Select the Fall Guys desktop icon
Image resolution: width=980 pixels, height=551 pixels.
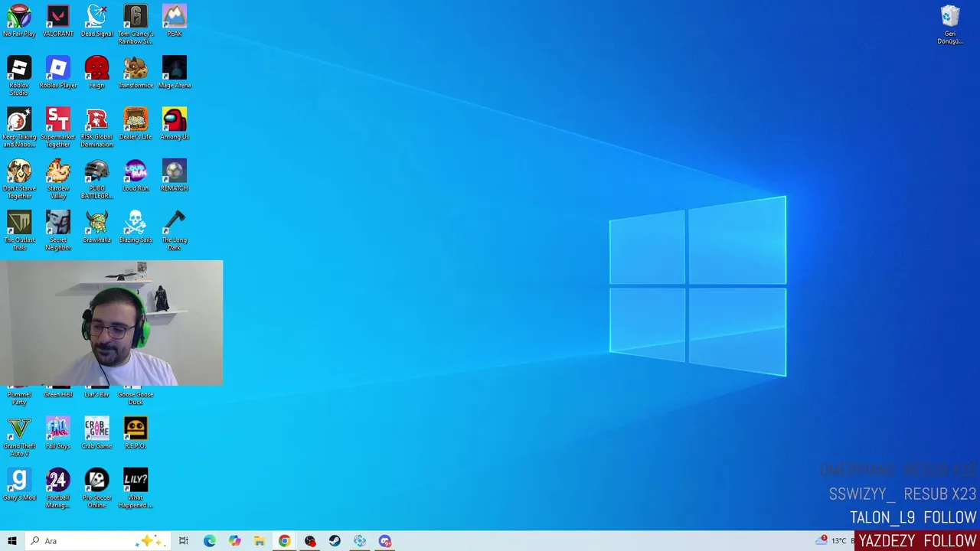(x=58, y=432)
